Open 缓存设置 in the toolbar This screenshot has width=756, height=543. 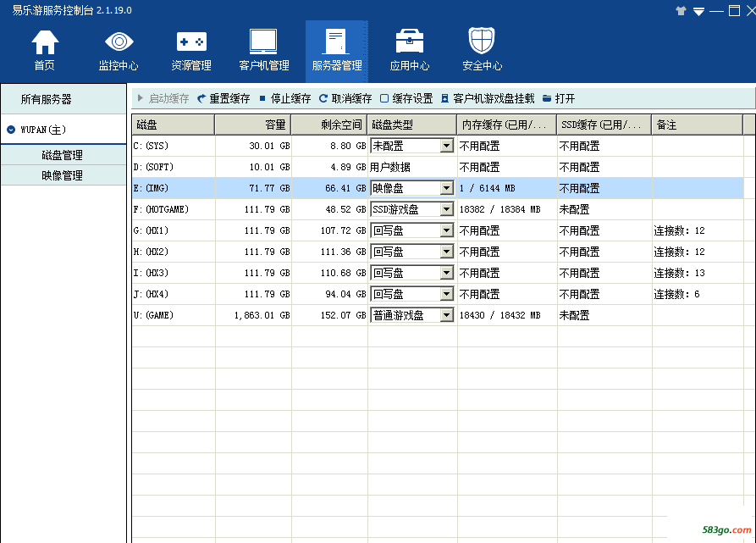(406, 98)
